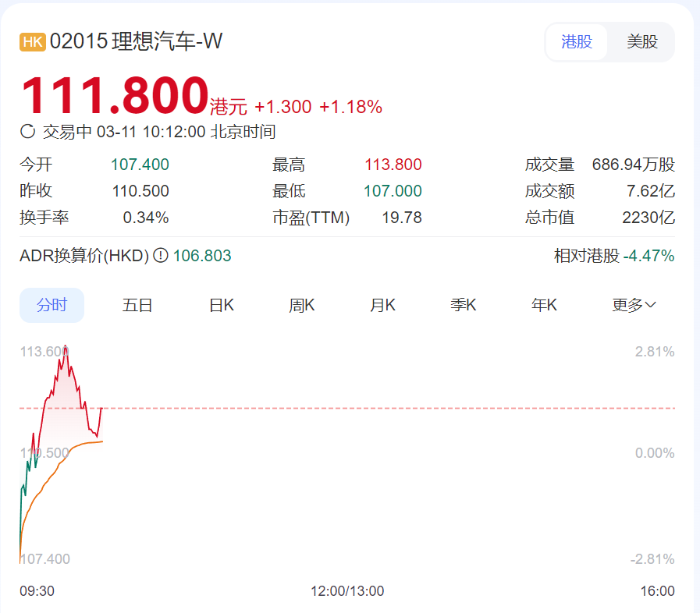Click the intraday price line peak on the chart
This screenshot has width=700, height=613.
pyautogui.click(x=66, y=347)
